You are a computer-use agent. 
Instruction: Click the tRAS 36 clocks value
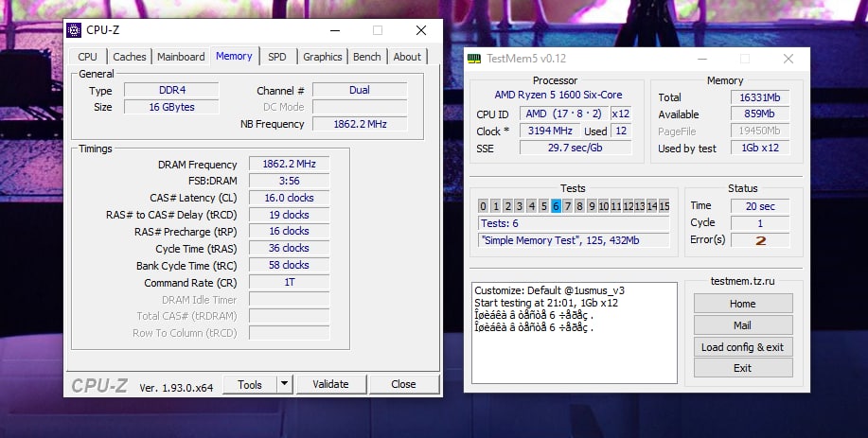pyautogui.click(x=289, y=248)
